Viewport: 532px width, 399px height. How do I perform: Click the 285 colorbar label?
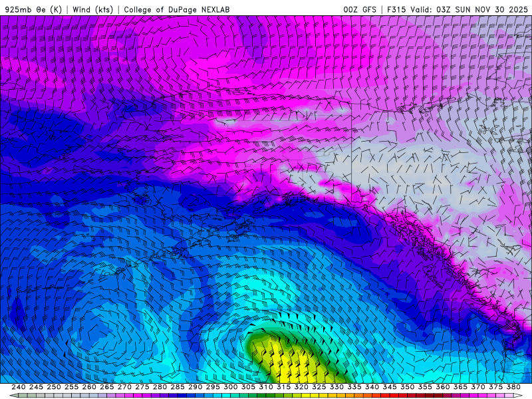click(178, 387)
